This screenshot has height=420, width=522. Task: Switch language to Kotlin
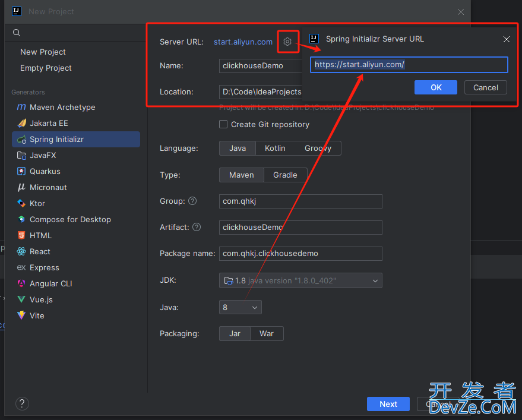pos(275,149)
